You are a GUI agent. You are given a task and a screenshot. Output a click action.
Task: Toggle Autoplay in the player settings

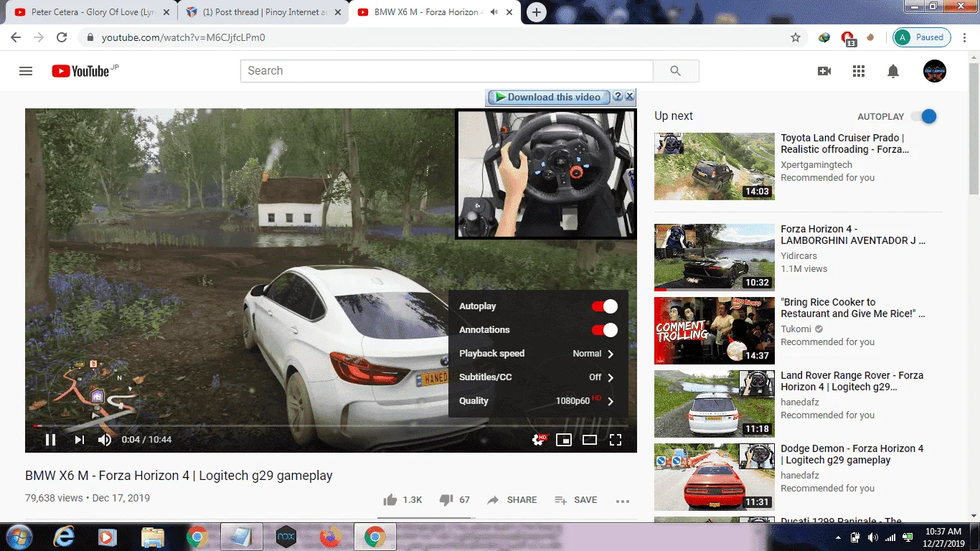tap(604, 306)
